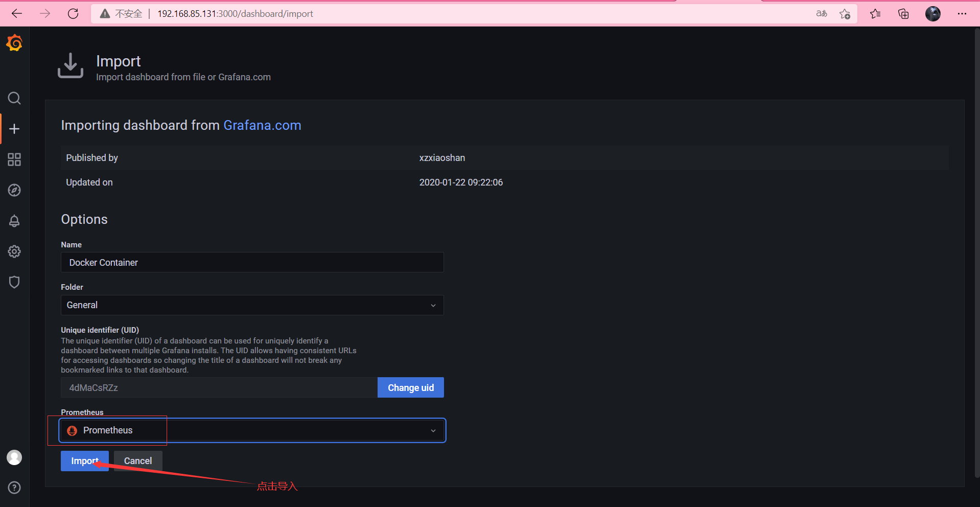Open the Alerting bell sidebar icon
The image size is (980, 507).
[x=14, y=221]
